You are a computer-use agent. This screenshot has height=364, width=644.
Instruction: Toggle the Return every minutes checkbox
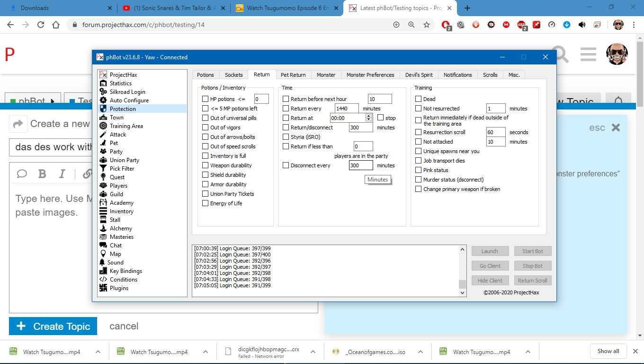tap(286, 109)
